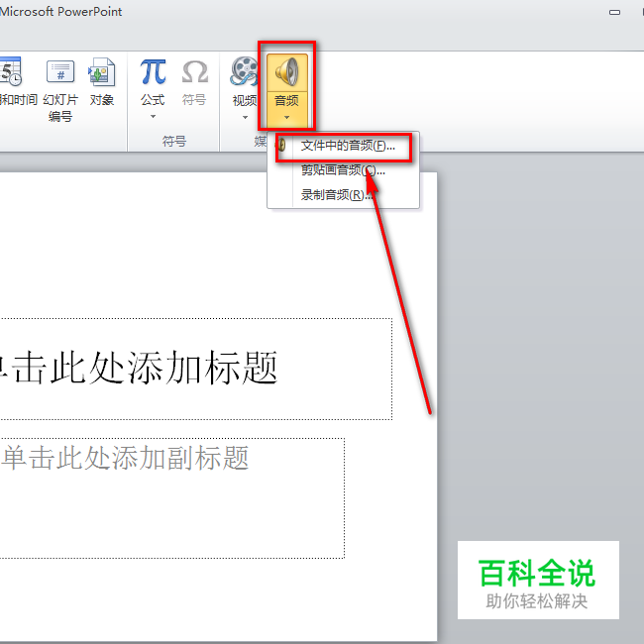The image size is (644, 644).
Task: Click the title placeholder 单击此处添加标题
Action: point(195,369)
